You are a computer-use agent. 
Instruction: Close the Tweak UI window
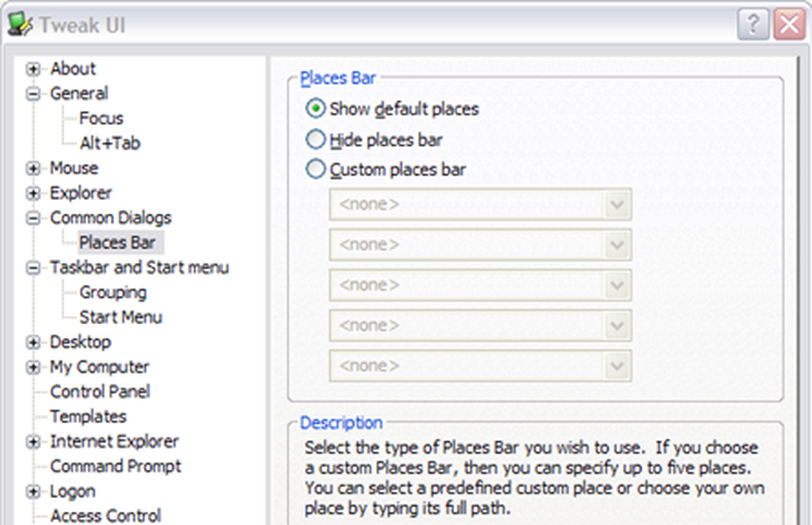pos(789,24)
